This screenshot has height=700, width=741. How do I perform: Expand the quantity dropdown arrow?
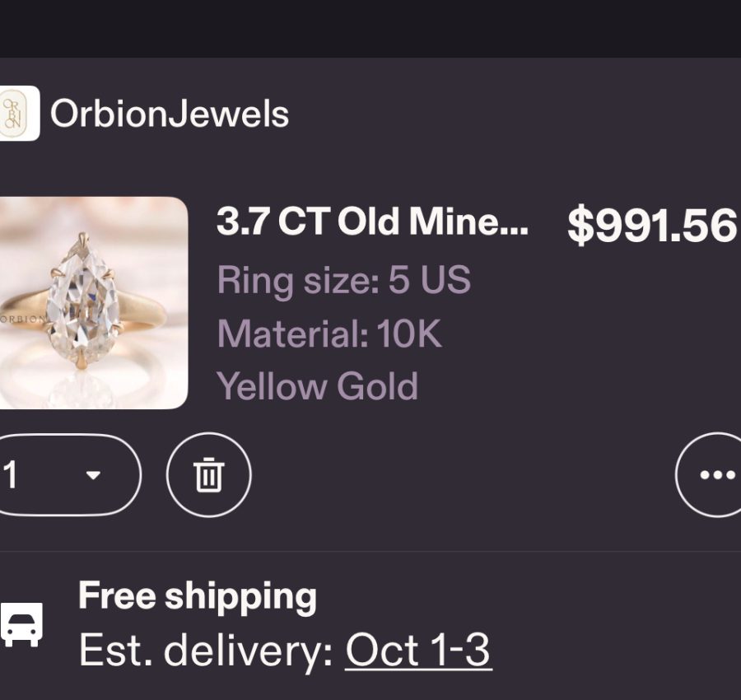[x=93, y=475]
